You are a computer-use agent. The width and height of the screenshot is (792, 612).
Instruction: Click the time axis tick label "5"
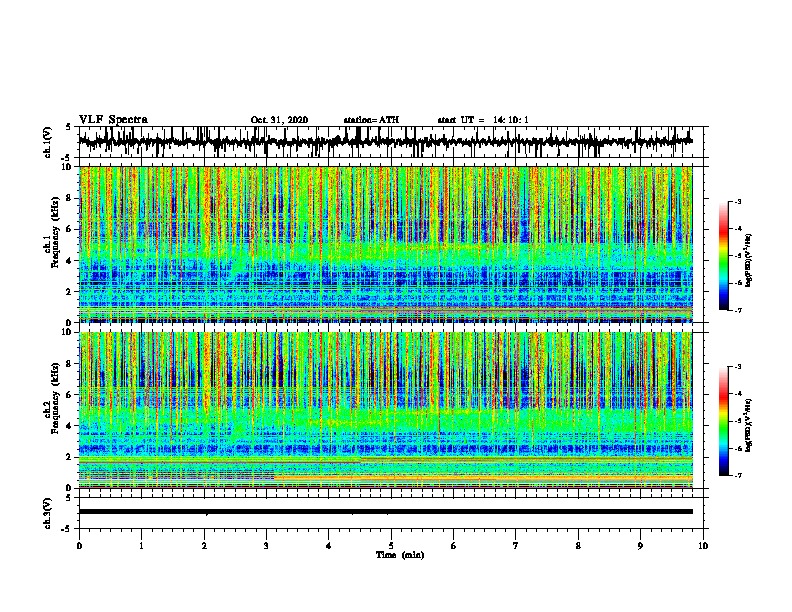[391, 546]
